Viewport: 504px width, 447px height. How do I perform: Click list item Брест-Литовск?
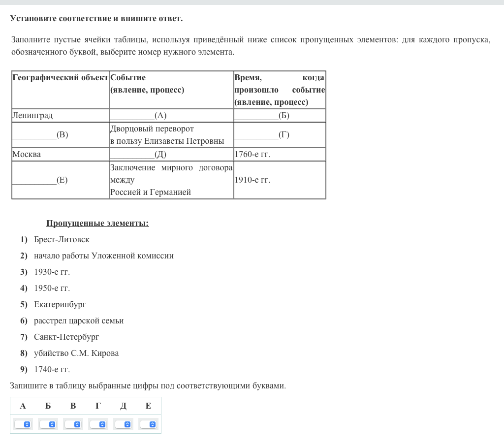[x=62, y=240]
